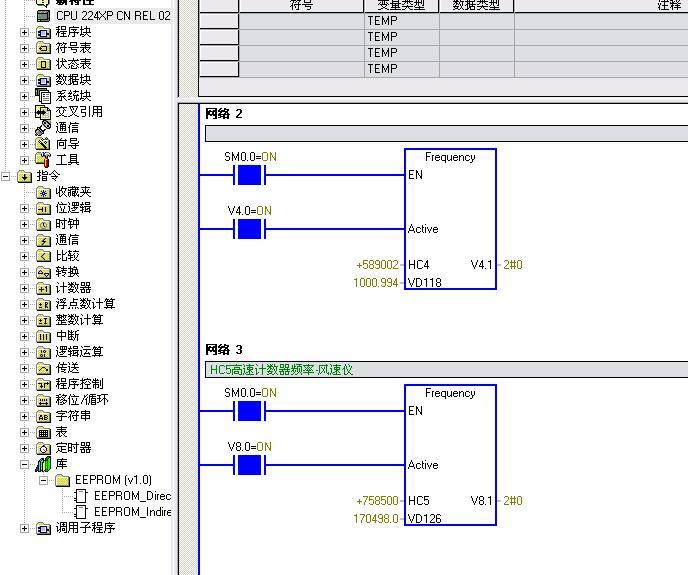
Task: Select the EEPROM_Indire library instruction
Action: pyautogui.click(x=133, y=512)
